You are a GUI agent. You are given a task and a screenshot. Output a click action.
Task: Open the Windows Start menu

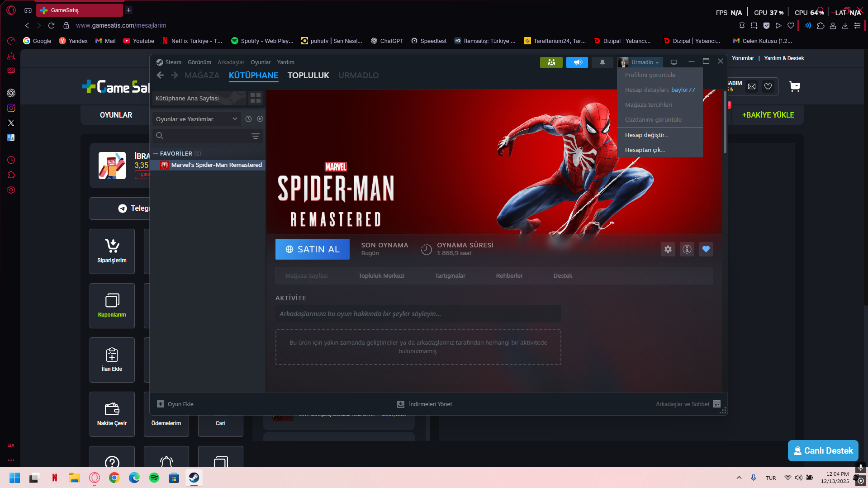tap(15, 478)
